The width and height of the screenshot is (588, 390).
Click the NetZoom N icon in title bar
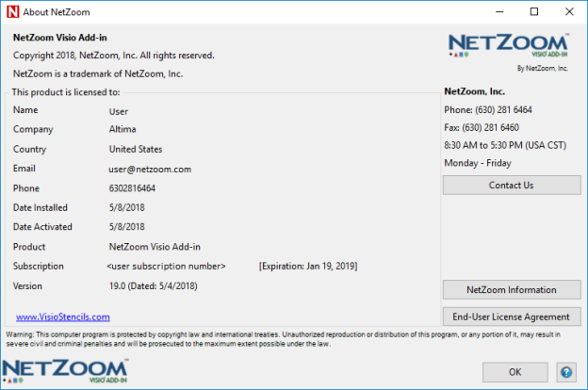click(x=13, y=12)
